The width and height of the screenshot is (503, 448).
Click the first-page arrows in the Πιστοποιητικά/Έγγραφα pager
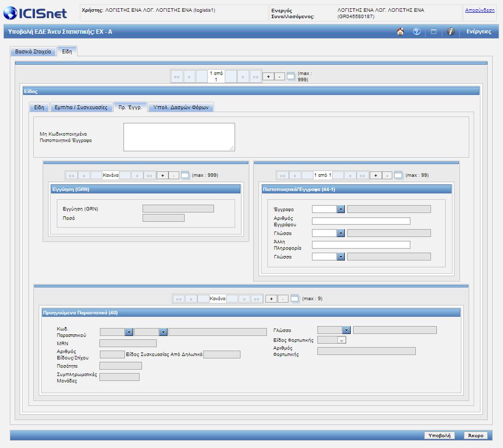282,175
